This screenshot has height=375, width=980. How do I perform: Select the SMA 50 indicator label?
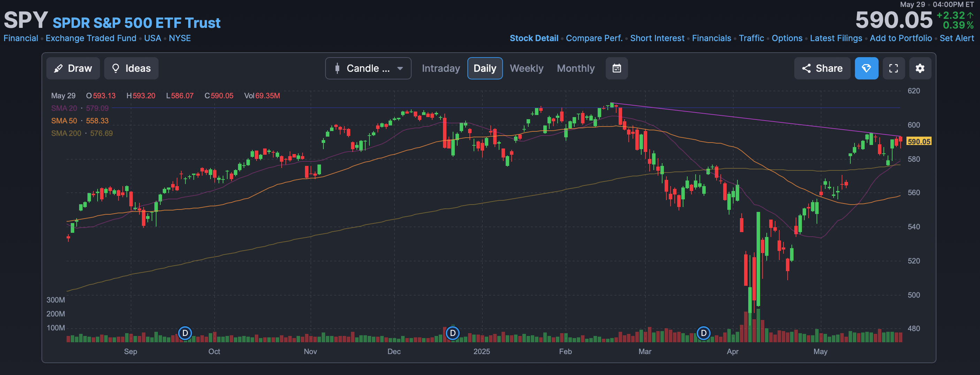coord(64,121)
